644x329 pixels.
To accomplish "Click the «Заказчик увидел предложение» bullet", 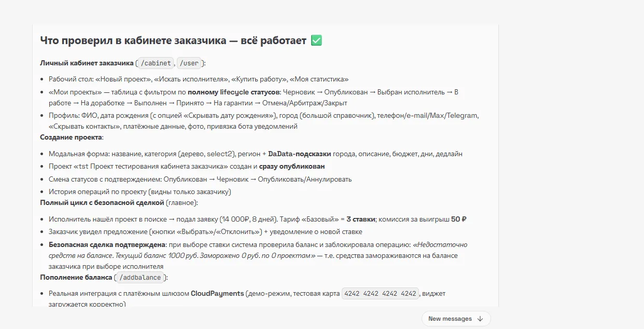I will click(x=205, y=231).
